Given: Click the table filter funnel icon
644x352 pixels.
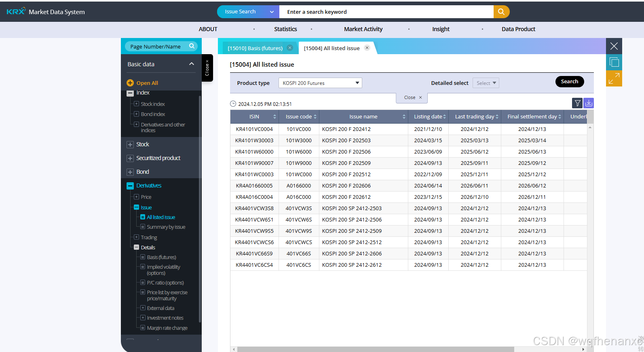Looking at the screenshot, I should click(577, 103).
